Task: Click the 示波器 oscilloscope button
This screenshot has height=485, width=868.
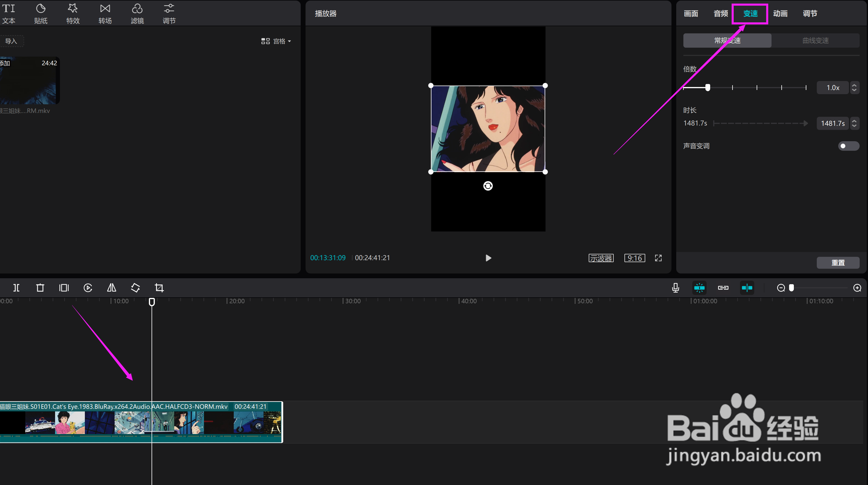Action: (601, 258)
